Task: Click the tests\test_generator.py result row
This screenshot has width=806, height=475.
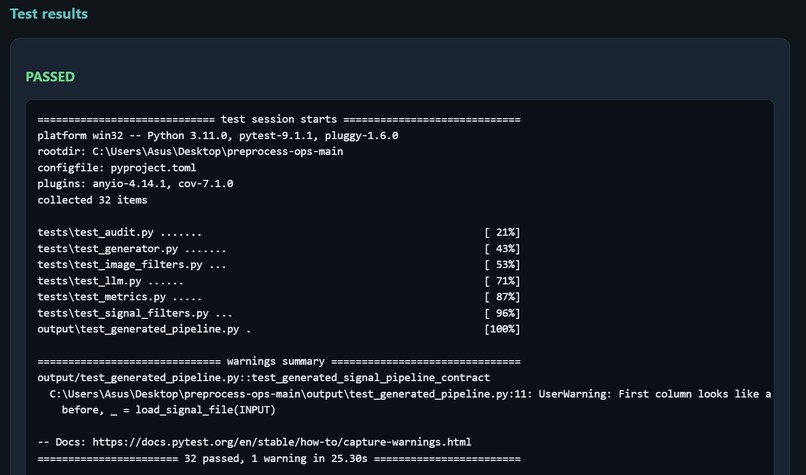Action: pos(279,249)
